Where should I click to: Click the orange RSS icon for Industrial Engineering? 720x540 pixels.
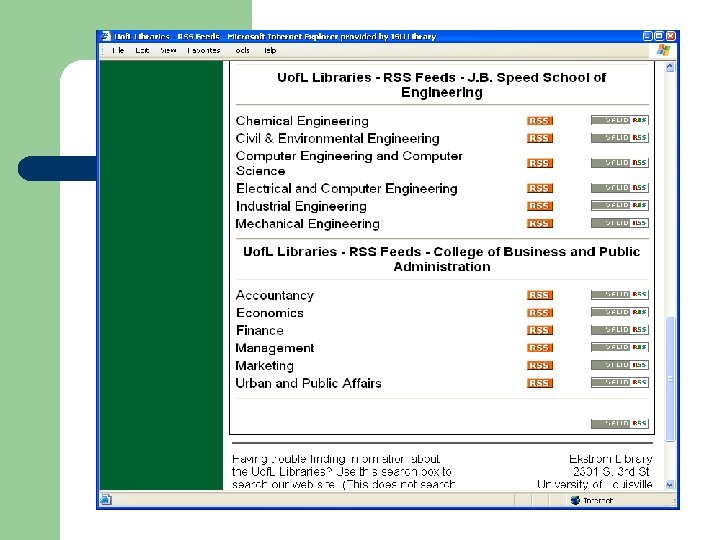540,206
